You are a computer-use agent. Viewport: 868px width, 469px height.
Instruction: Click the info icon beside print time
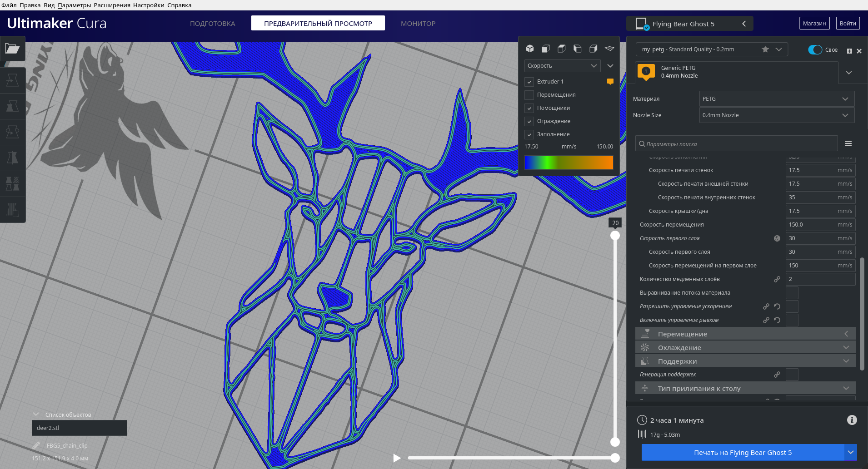(x=852, y=420)
